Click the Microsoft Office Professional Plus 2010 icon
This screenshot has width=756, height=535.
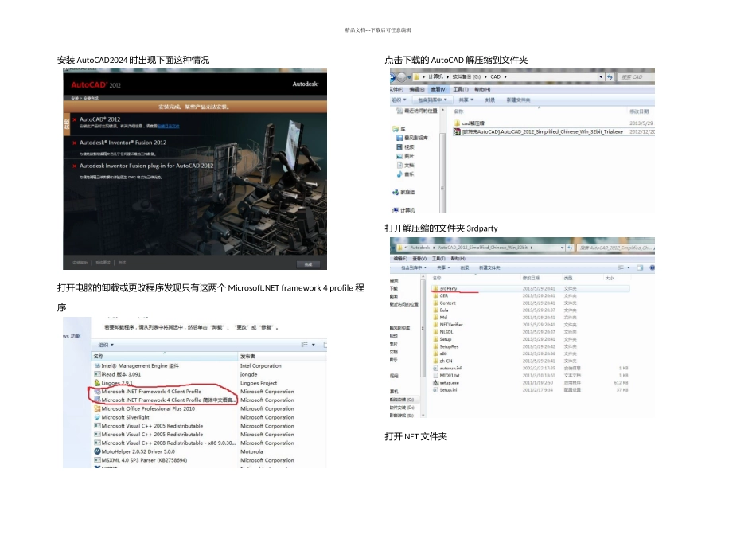(x=97, y=408)
